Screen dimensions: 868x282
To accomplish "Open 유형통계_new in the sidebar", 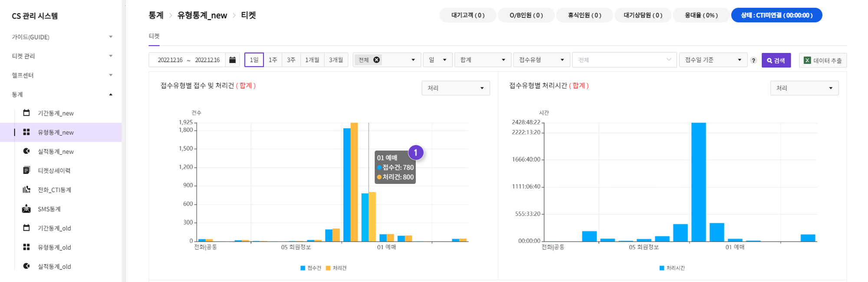I will coord(56,133).
